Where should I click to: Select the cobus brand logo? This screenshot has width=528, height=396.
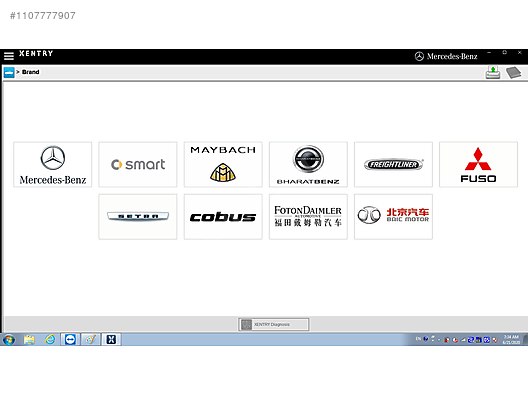223,217
